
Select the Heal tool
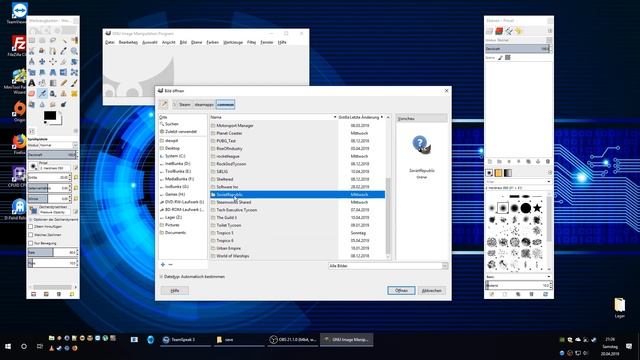tap(74, 93)
